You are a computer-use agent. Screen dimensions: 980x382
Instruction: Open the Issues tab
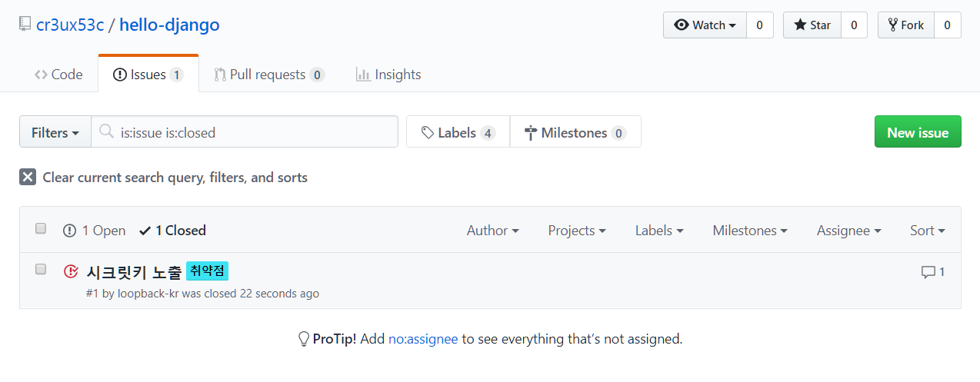click(148, 75)
